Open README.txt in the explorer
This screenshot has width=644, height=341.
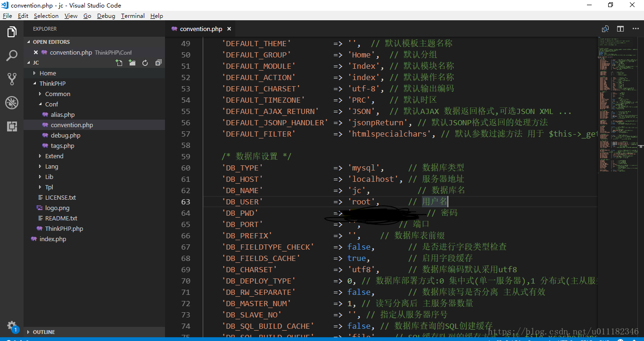click(94, 218)
